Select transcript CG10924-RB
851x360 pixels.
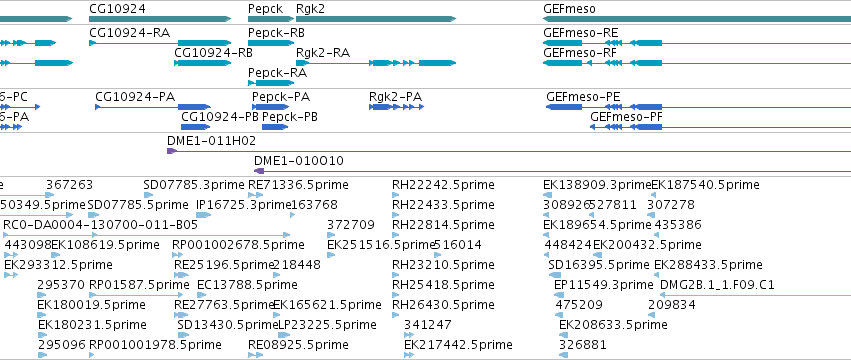point(202,63)
